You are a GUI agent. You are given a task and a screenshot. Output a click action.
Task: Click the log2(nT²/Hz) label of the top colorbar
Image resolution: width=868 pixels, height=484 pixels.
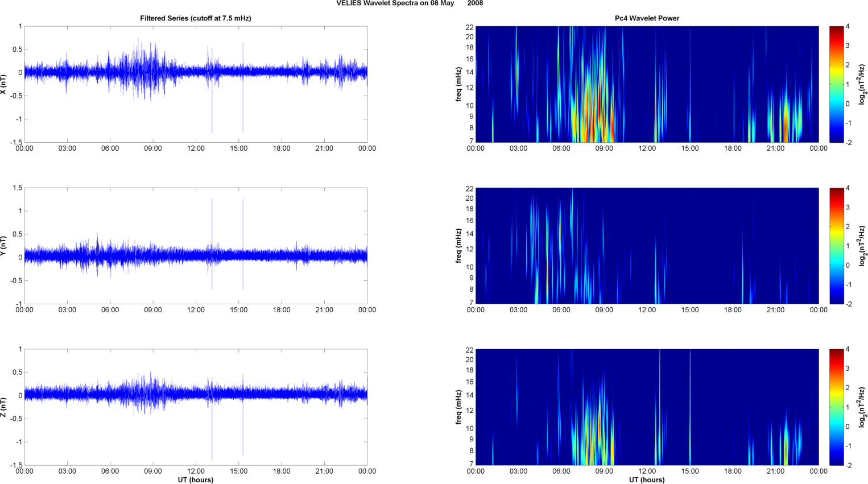[862, 84]
